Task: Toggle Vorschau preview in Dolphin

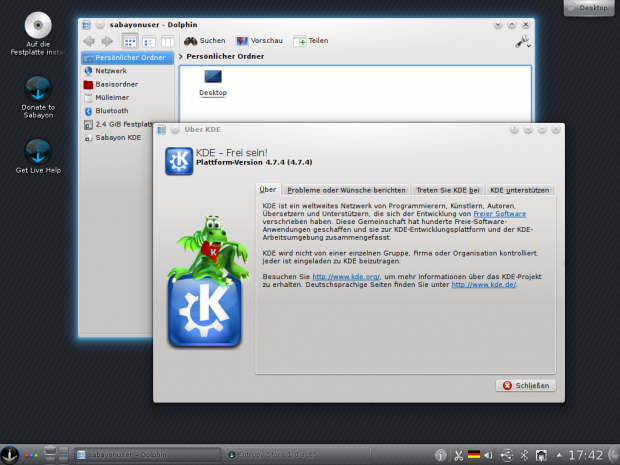Action: click(x=259, y=41)
